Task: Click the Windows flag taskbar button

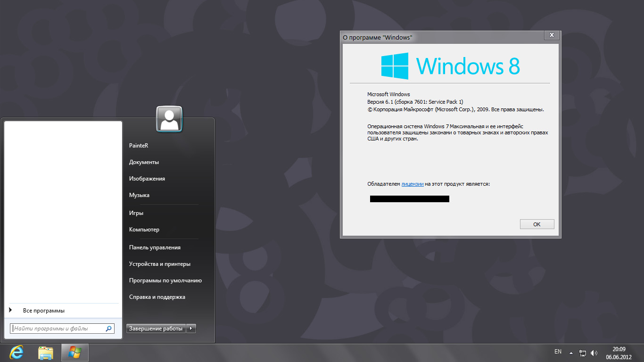Action: [74, 353]
